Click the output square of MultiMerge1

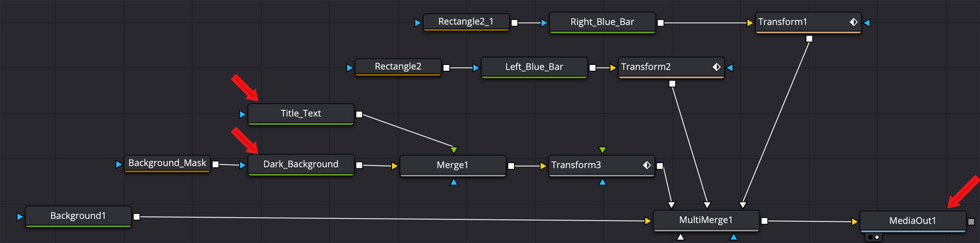(764, 221)
